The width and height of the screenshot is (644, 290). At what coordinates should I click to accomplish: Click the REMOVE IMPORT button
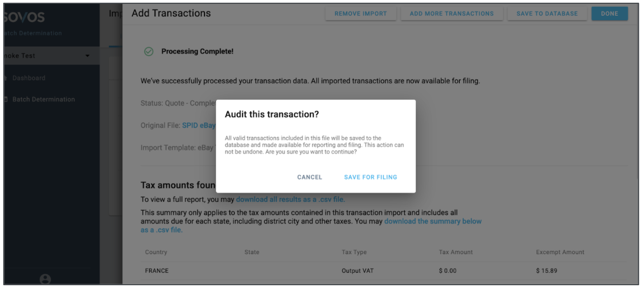(360, 14)
